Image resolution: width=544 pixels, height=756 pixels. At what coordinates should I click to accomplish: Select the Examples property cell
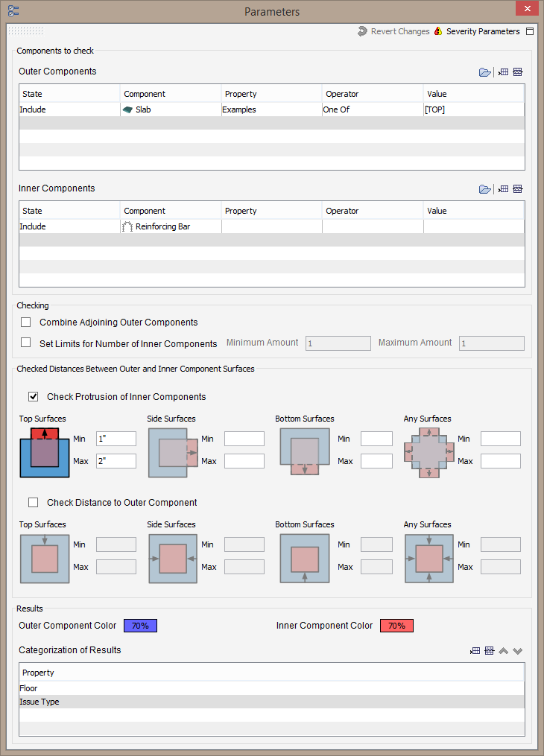click(x=271, y=109)
